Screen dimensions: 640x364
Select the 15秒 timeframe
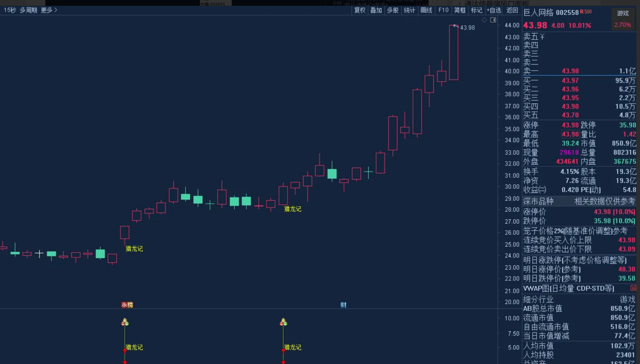coord(10,10)
